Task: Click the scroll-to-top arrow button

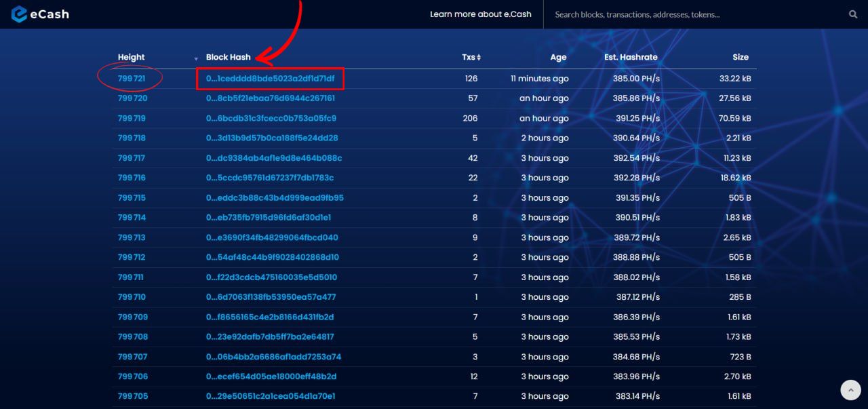Action: click(x=850, y=389)
